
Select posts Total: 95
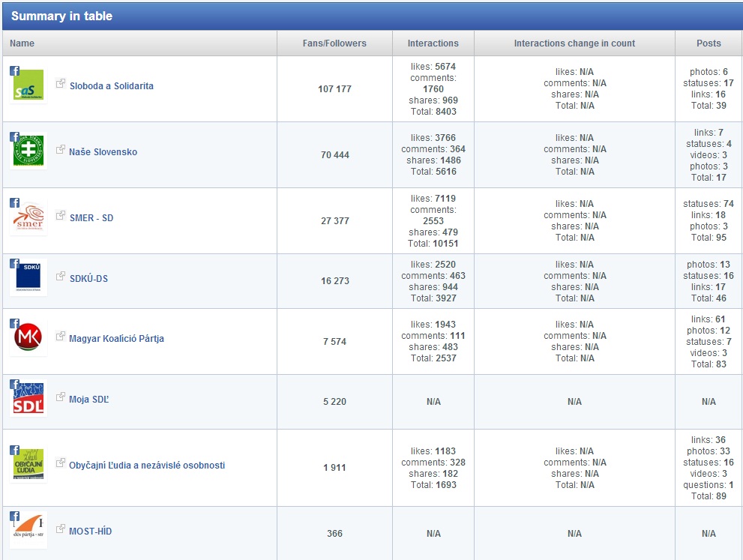coord(709,238)
